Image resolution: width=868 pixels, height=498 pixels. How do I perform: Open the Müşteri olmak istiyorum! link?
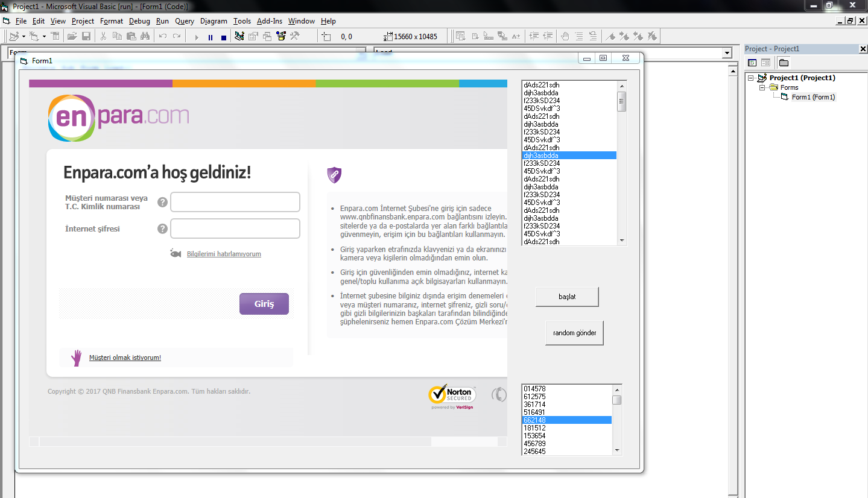click(125, 358)
